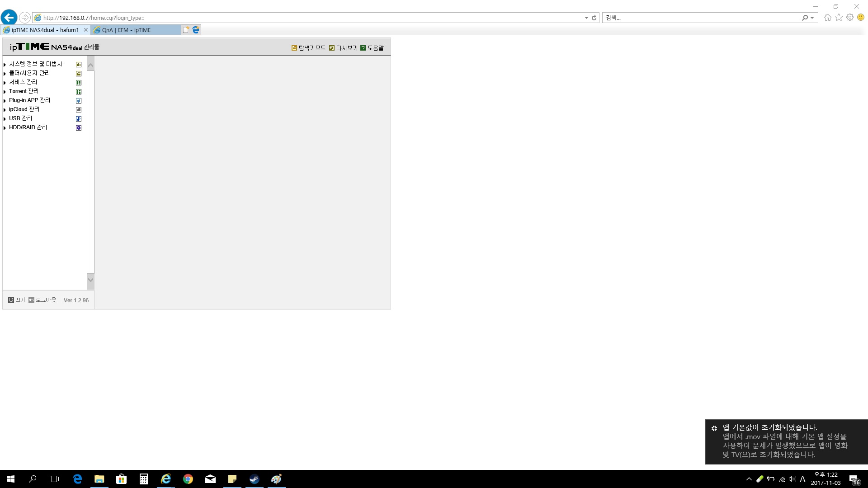Click the sidebar scrollbar down arrow

click(x=90, y=280)
